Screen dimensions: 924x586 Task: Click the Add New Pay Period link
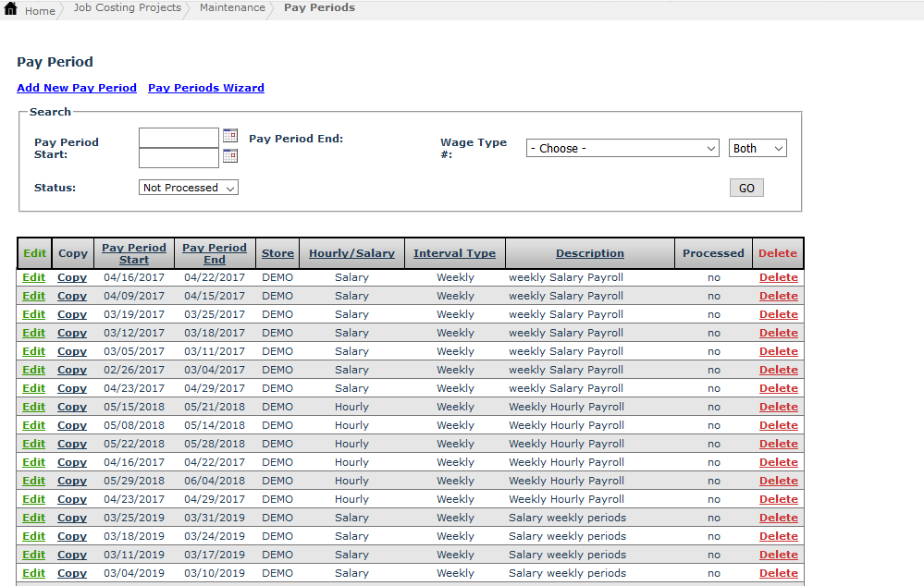(77, 88)
